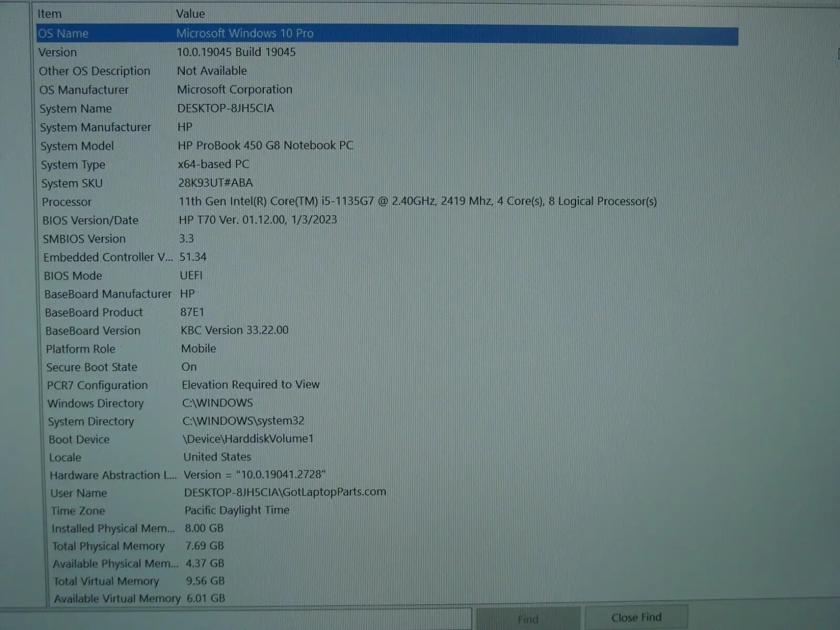Select the Time Zone row
The image size is (840, 630).
[x=78, y=511]
